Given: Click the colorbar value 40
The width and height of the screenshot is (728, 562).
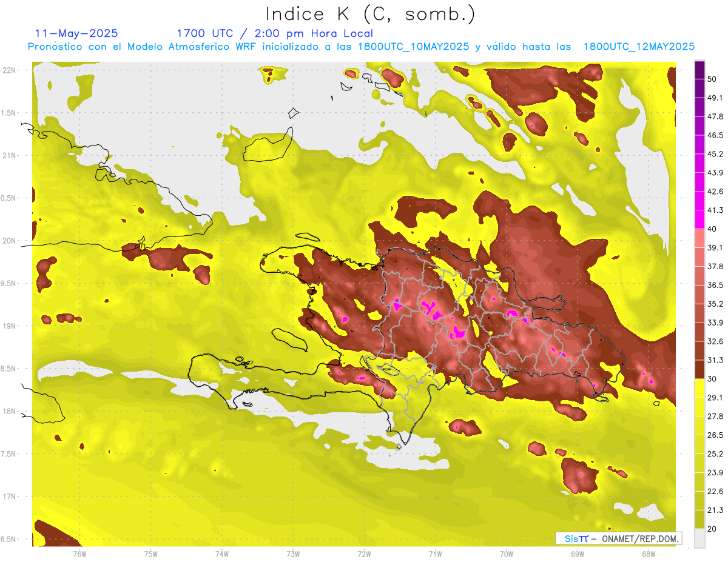Looking at the screenshot, I should 713,229.
